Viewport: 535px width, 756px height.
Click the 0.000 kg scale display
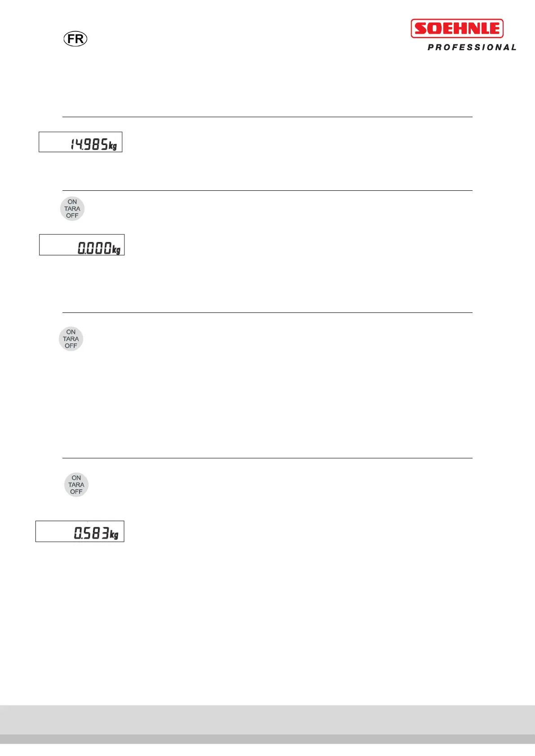(82, 245)
